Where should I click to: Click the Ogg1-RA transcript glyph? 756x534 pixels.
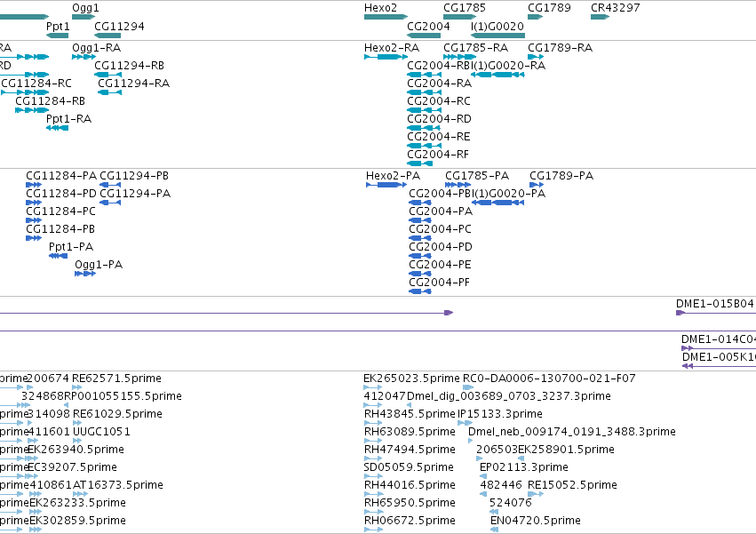click(84, 57)
